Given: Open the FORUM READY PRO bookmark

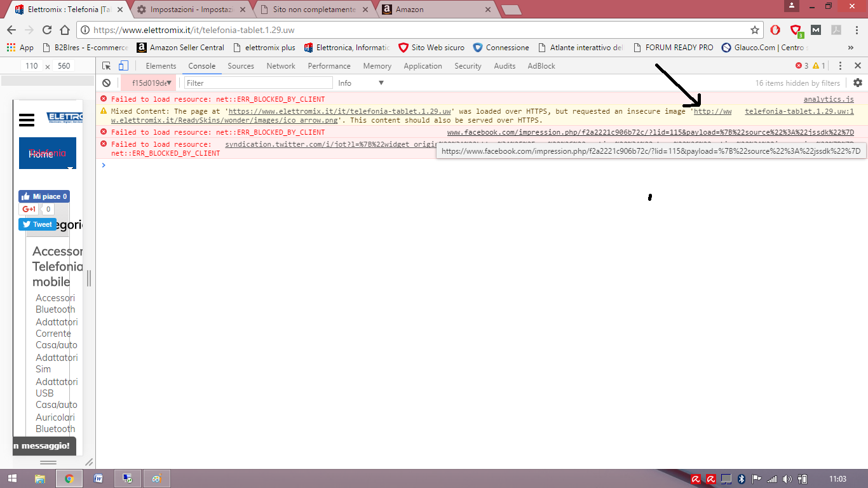Looking at the screenshot, I should (x=674, y=48).
